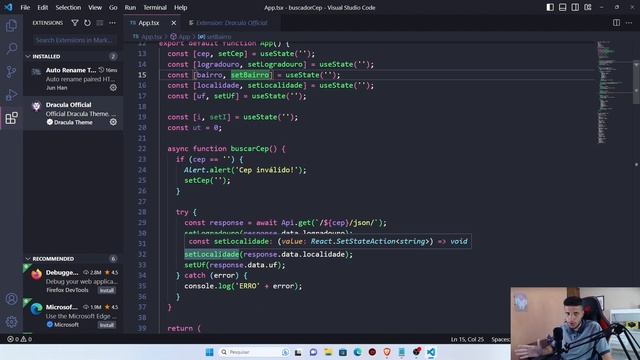
Task: Click buscarCep function name on line 22
Action: click(x=250, y=149)
